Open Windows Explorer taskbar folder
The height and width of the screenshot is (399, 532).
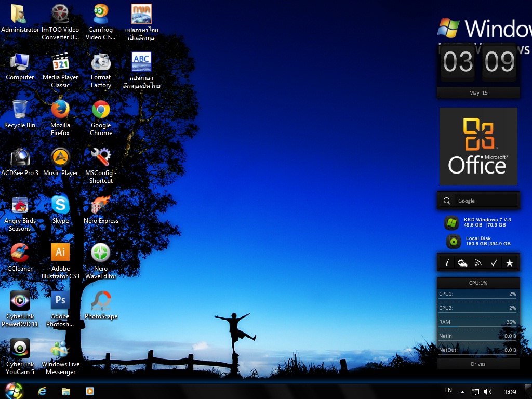[x=66, y=392]
